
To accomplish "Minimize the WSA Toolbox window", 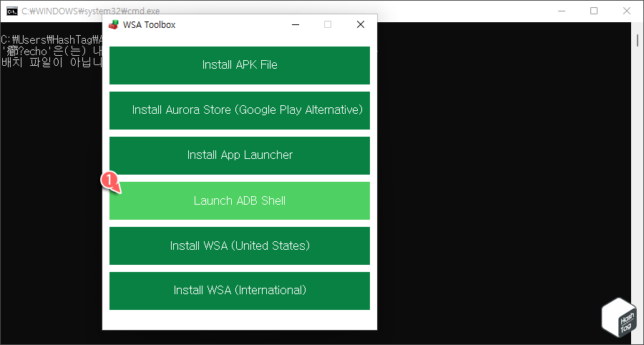I will tap(295, 24).
